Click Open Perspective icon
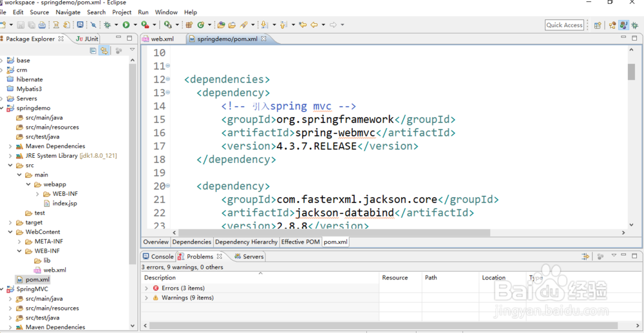The image size is (644, 333). point(598,25)
